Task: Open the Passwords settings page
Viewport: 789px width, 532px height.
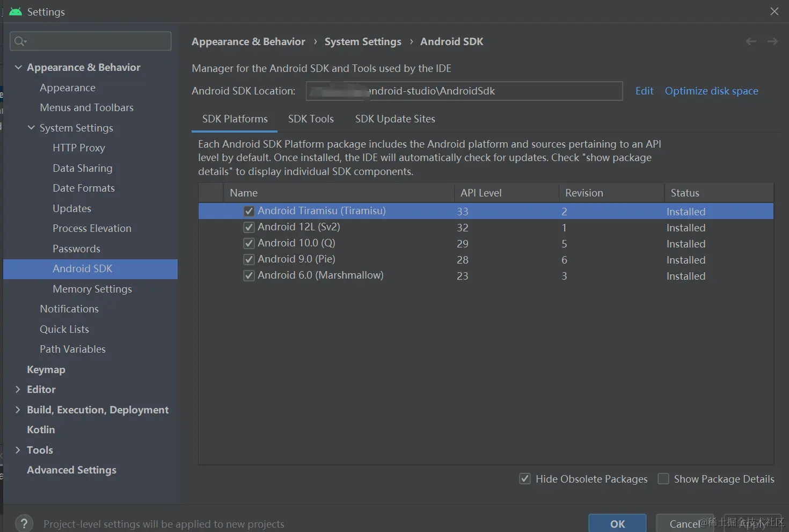Action: pos(76,249)
